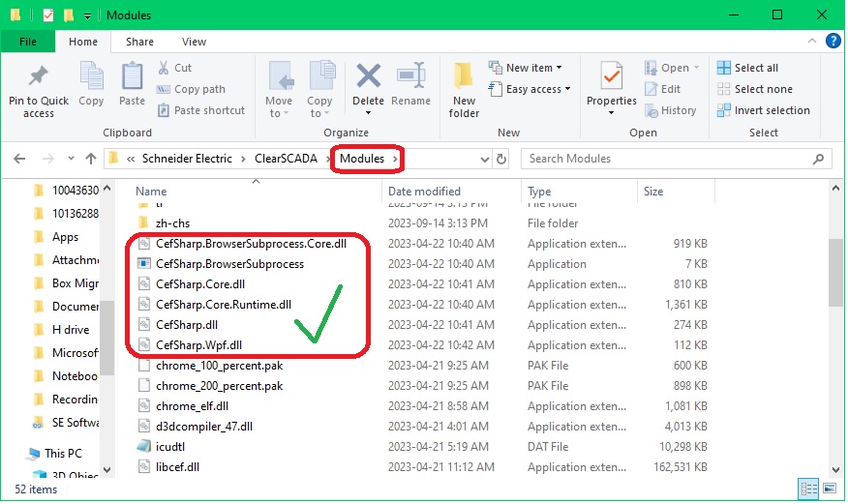Viewport: 848px width, 504px height.
Task: Refresh the Modules folder
Action: 501,159
